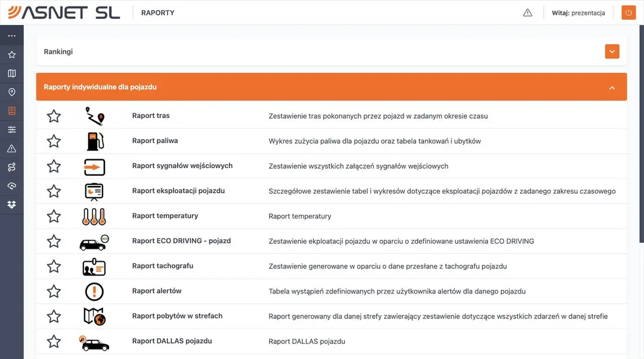Star the Raport sygnałów wejściowych
The height and width of the screenshot is (359, 644).
(x=54, y=166)
